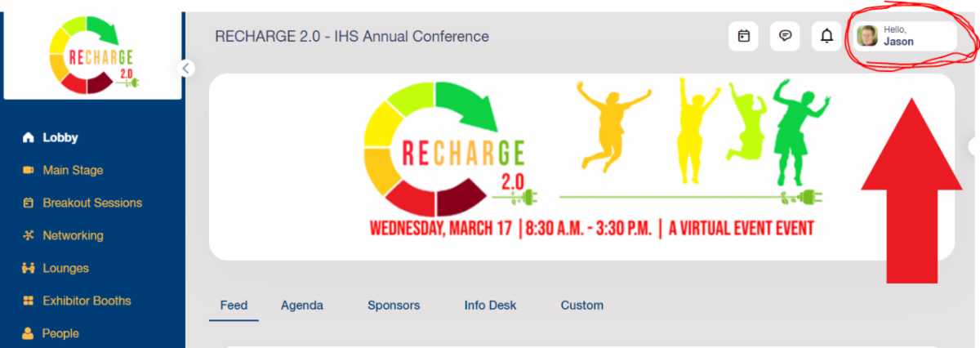Switch to the Agenda tab
Screen dimensions: 980x348
coord(302,306)
